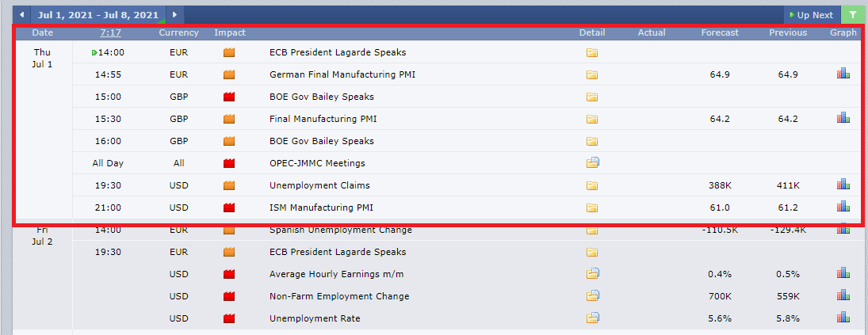Click orange impact icon for Spanish Unemployment Change
The image size is (868, 335).
point(229,230)
